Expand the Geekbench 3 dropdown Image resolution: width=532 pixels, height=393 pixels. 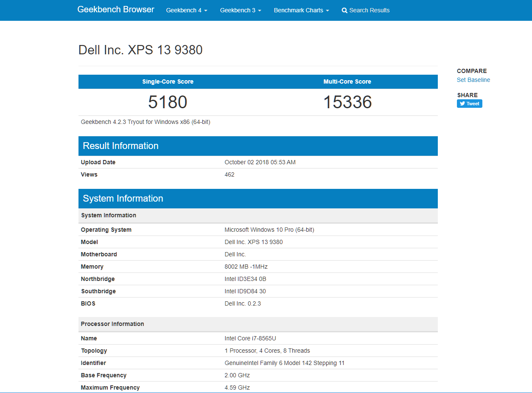pyautogui.click(x=241, y=10)
